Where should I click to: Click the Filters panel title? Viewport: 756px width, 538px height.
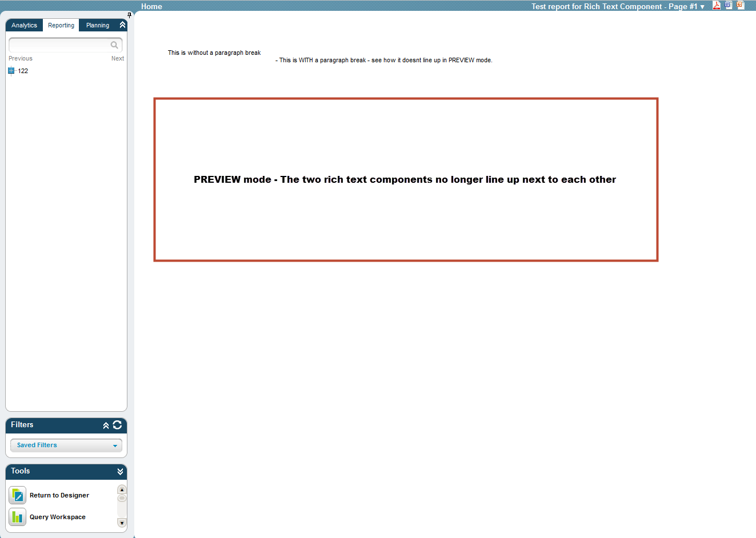(x=22, y=424)
